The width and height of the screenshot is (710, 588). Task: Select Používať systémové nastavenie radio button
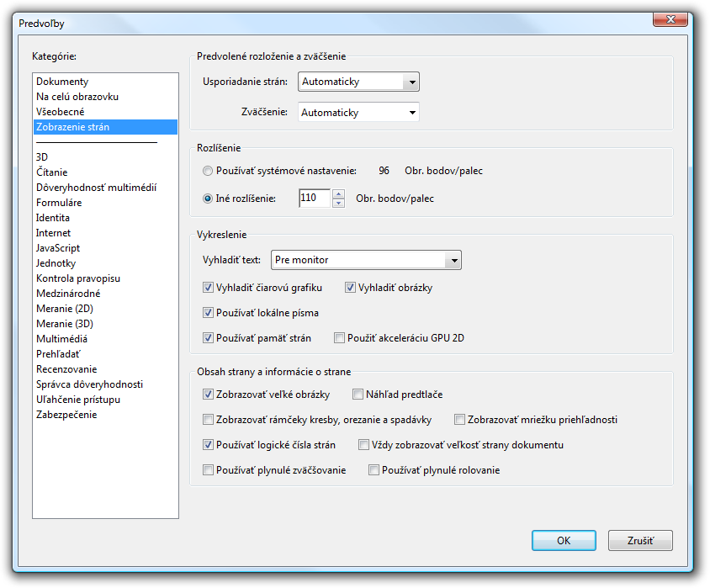coord(208,171)
